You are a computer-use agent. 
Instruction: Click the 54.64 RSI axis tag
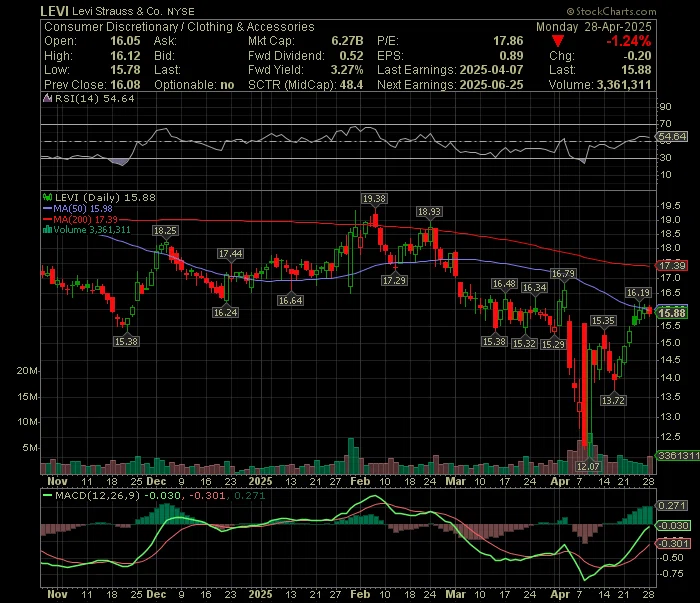tap(671, 137)
